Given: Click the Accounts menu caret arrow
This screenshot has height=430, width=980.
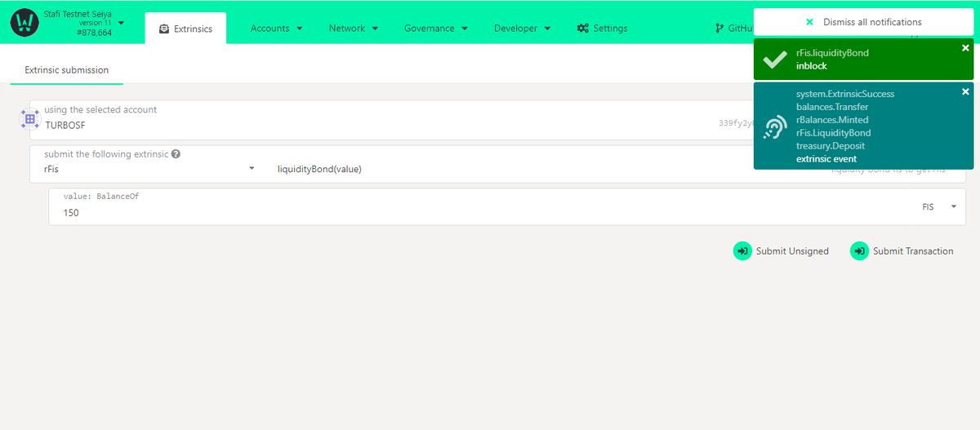Looking at the screenshot, I should click(x=300, y=29).
